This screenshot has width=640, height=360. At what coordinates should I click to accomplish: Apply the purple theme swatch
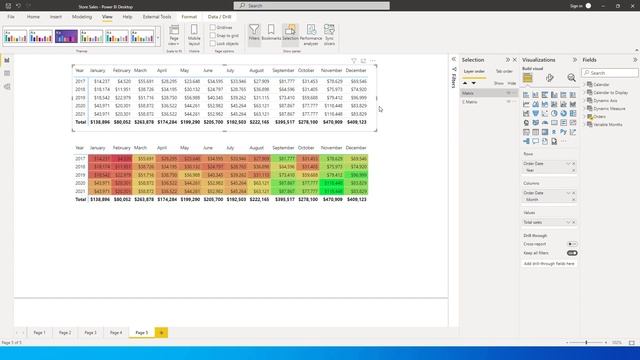pyautogui.click(x=66, y=36)
